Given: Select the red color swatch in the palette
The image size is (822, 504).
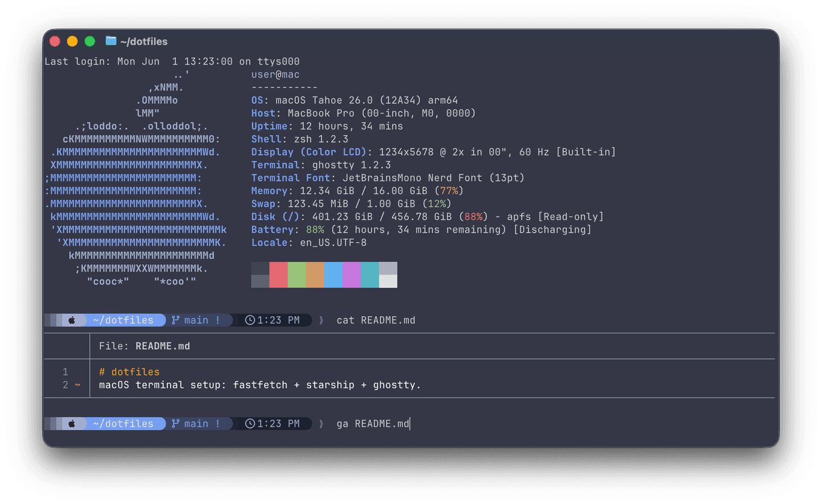Looking at the screenshot, I should 279,275.
